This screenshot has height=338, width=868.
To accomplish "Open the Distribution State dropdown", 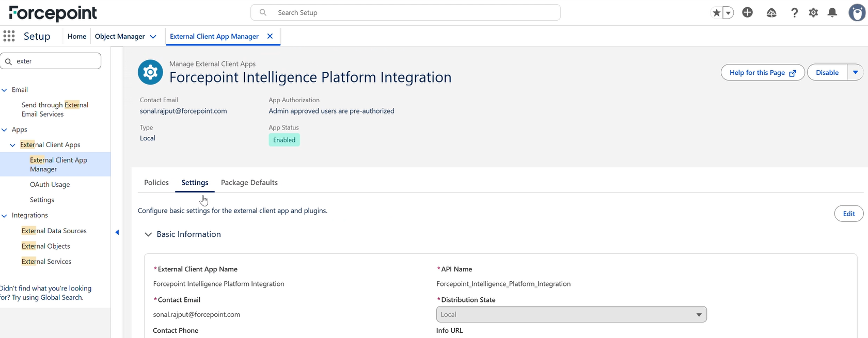I will coord(571,314).
